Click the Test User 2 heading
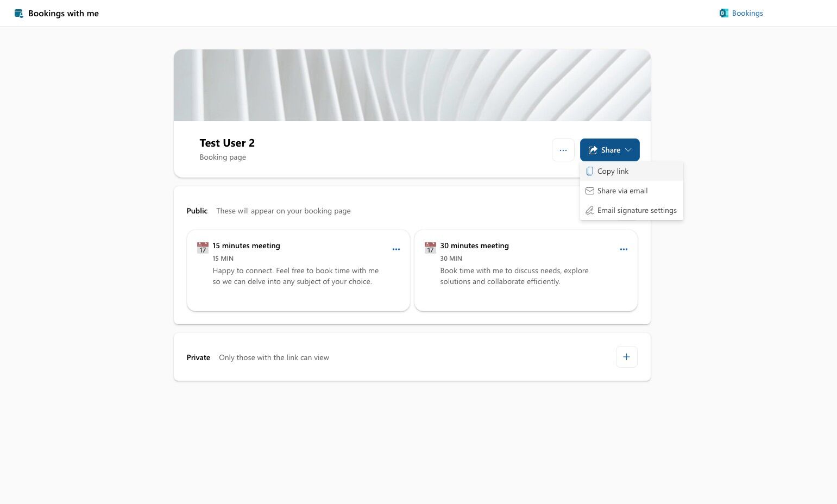 tap(227, 143)
